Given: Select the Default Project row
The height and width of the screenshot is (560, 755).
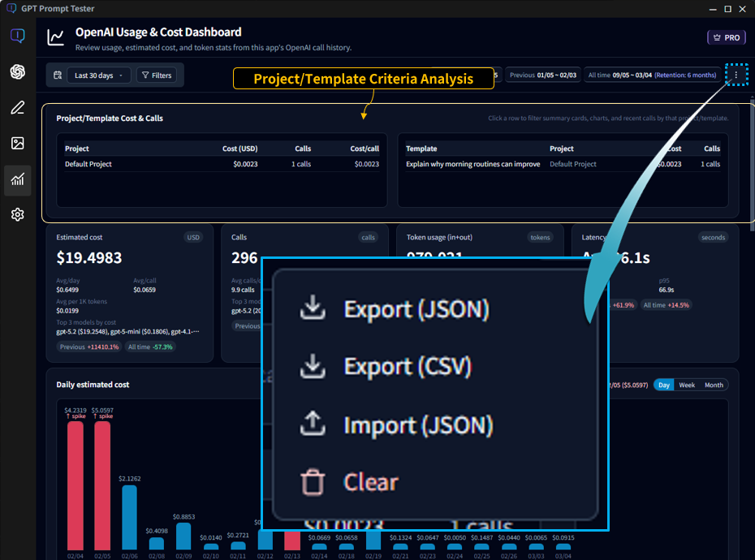Looking at the screenshot, I should [222, 164].
